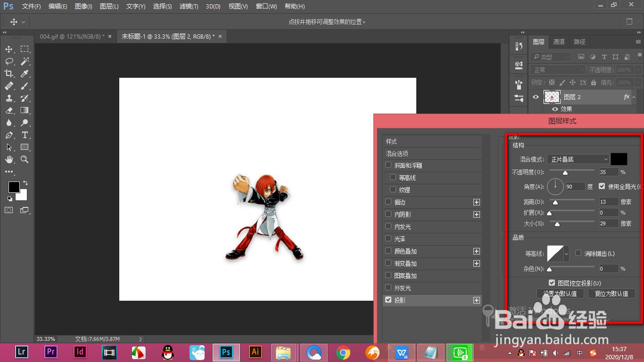Select the Dodge tool

pos(25,123)
